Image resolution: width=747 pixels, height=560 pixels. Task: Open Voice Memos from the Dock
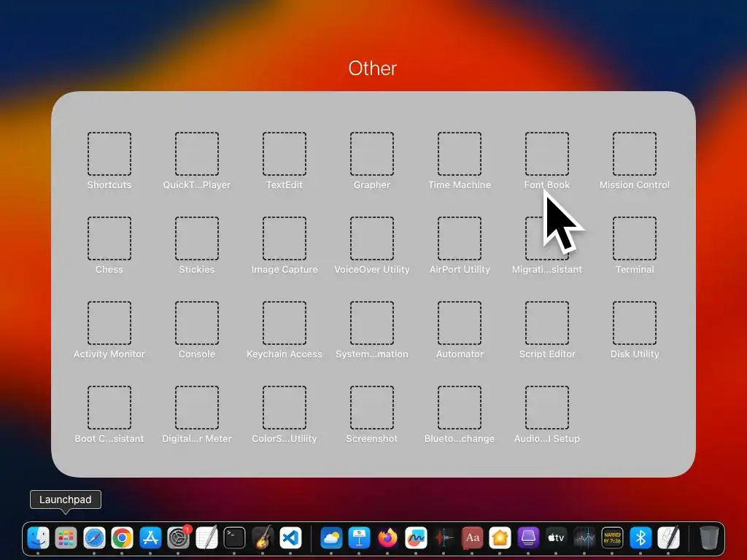(444, 538)
